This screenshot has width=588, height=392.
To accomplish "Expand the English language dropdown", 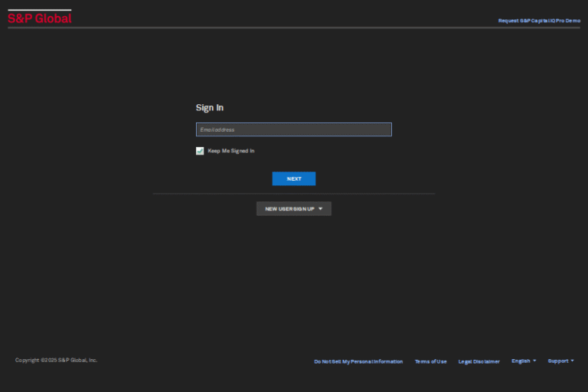I will 523,361.
